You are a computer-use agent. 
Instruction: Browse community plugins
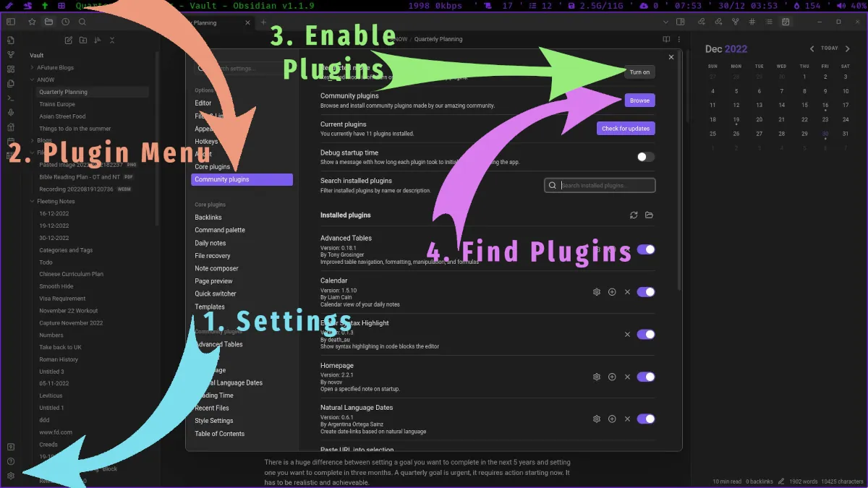pyautogui.click(x=639, y=100)
